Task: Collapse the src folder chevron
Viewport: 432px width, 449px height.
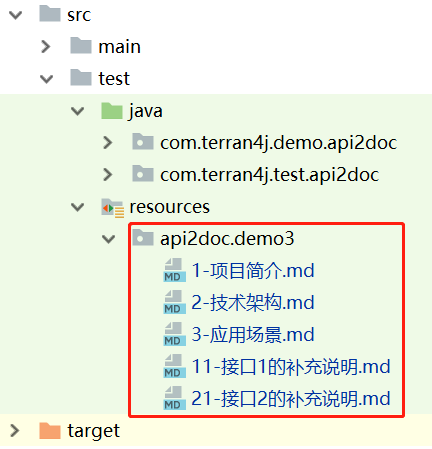Action: click(15, 15)
